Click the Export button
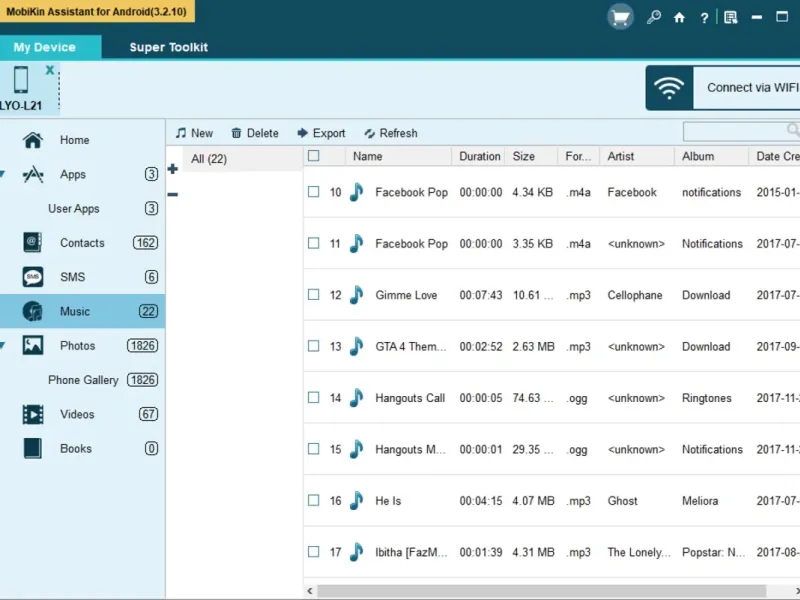800x600 pixels. [320, 133]
